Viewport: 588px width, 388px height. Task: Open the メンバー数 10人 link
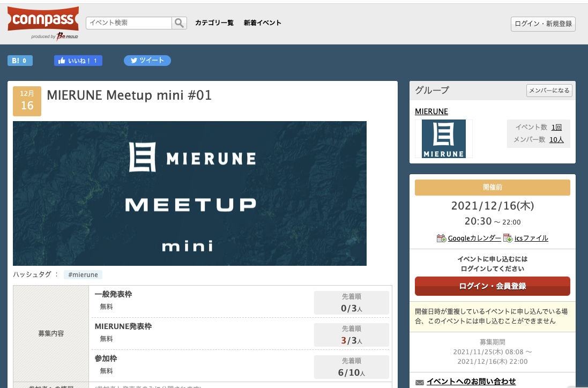tap(556, 139)
